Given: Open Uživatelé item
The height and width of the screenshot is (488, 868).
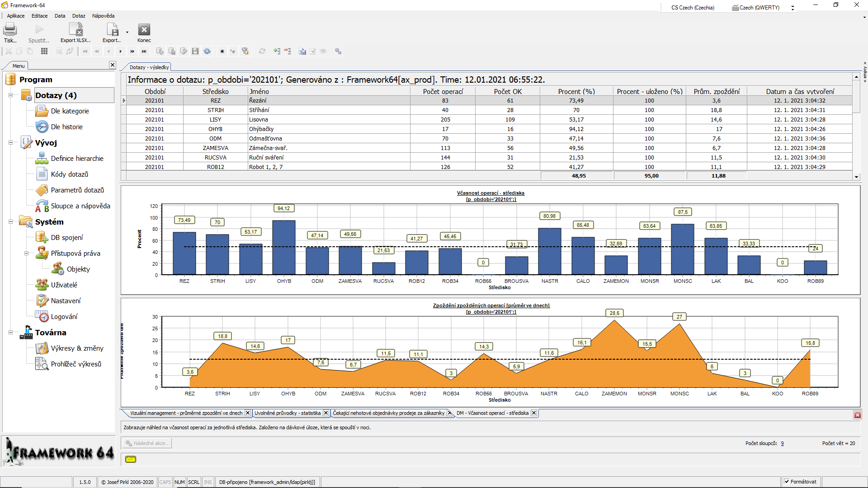Looking at the screenshot, I should tap(64, 285).
